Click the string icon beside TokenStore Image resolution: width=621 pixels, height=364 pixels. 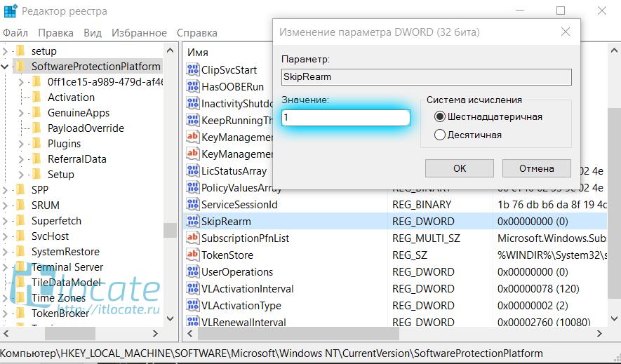[193, 255]
